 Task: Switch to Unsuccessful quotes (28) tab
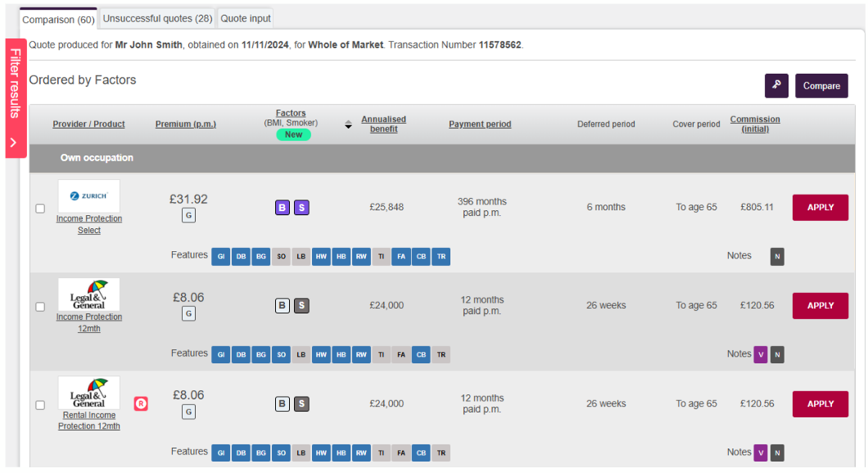click(x=157, y=18)
